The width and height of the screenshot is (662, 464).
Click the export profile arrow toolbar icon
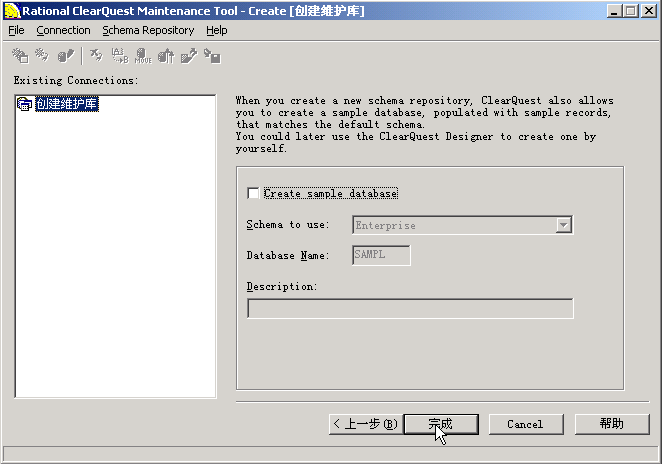point(189,56)
